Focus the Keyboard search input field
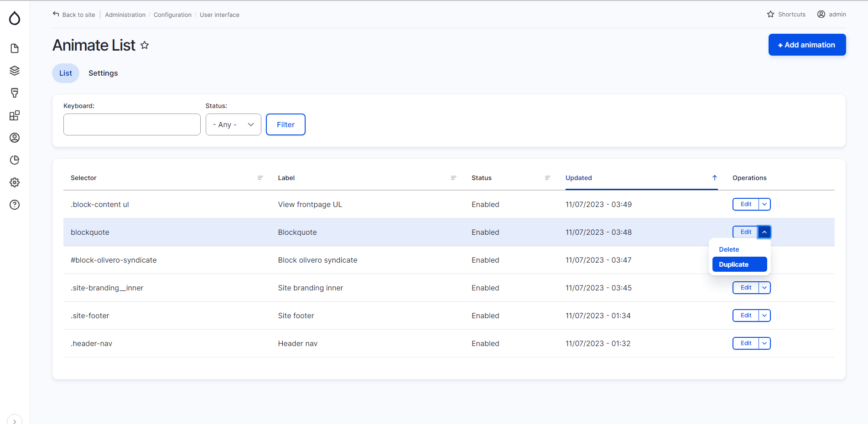868x424 pixels. (132, 124)
